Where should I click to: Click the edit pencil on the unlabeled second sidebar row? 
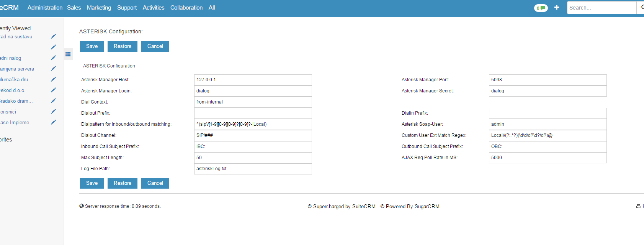[53, 47]
